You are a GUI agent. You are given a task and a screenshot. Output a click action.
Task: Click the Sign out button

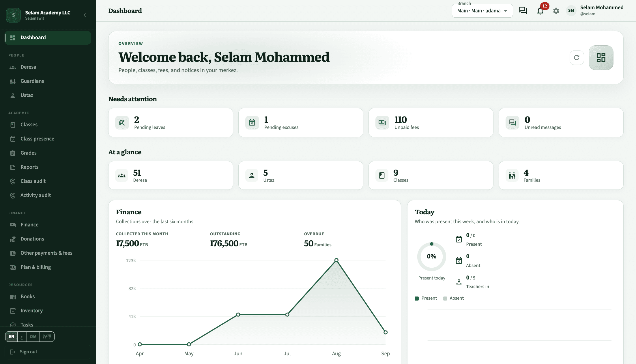tap(48, 352)
